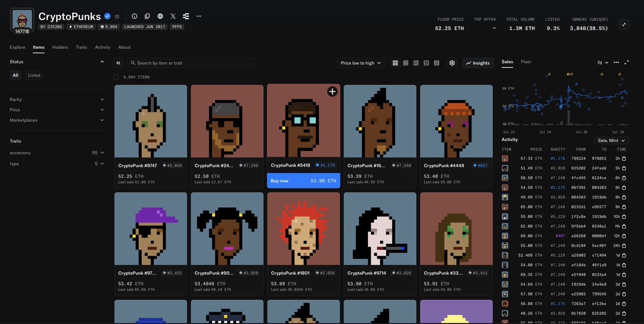Open the collection website globe icon

[160, 17]
